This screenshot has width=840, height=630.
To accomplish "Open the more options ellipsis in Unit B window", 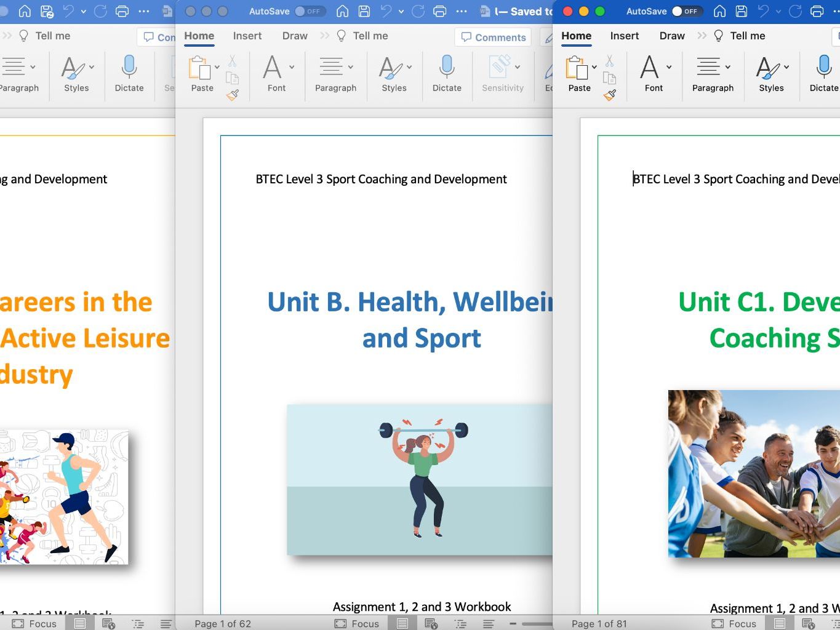I will point(462,11).
